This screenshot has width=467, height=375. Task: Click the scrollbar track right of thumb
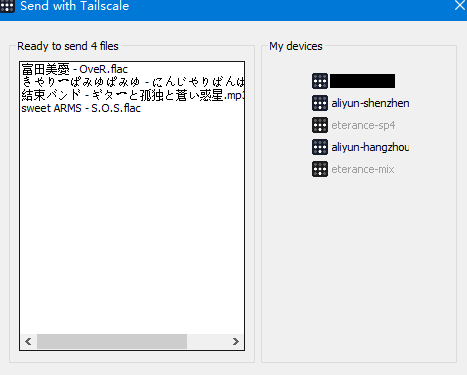pyautogui.click(x=207, y=341)
